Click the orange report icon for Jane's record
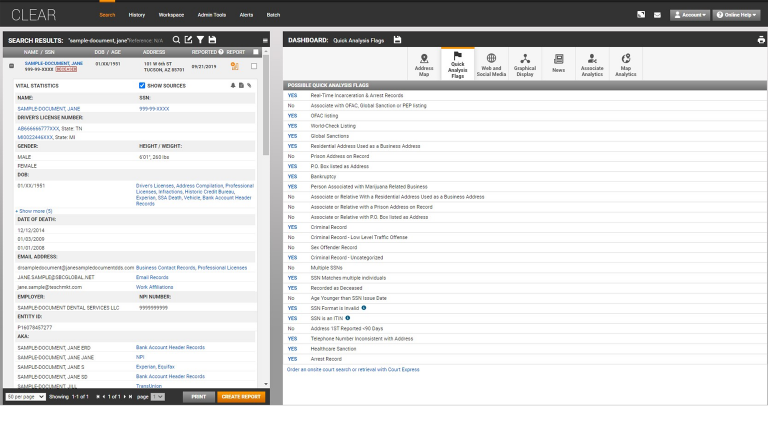This screenshot has width=768, height=432. (235, 66)
